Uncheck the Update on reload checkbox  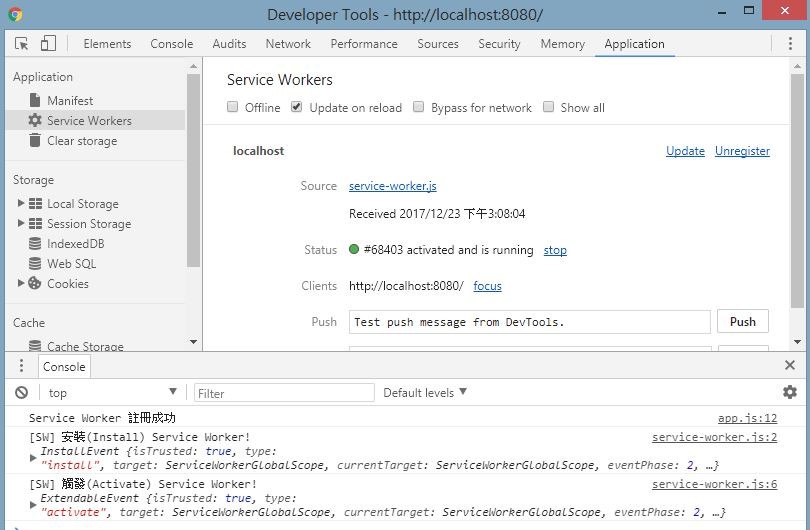297,107
